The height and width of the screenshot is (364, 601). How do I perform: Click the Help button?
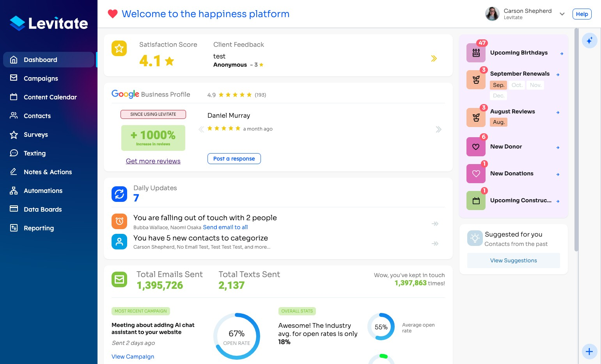(x=582, y=14)
